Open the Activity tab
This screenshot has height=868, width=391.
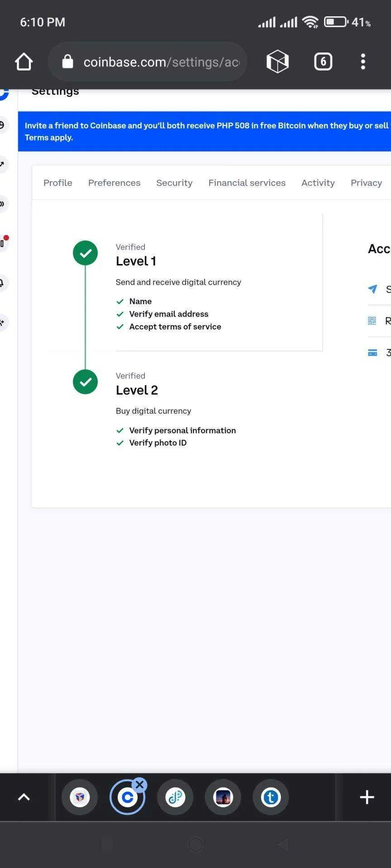[x=318, y=183]
